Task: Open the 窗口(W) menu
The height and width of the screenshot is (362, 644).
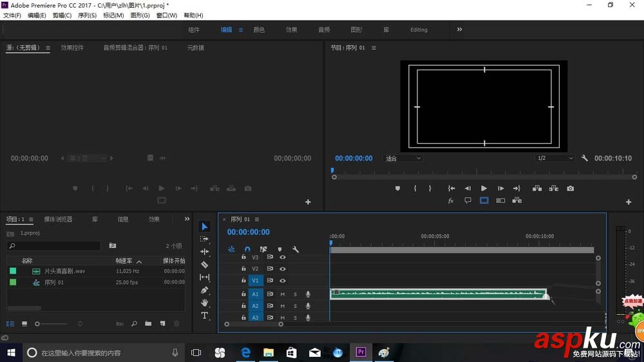Action: [167, 15]
